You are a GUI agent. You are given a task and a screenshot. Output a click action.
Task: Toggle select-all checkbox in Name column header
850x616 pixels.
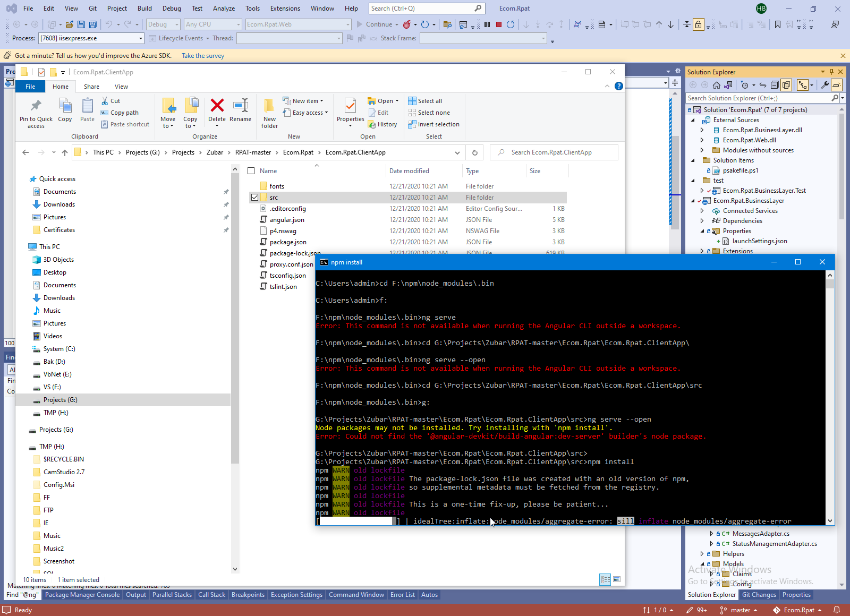coord(251,171)
